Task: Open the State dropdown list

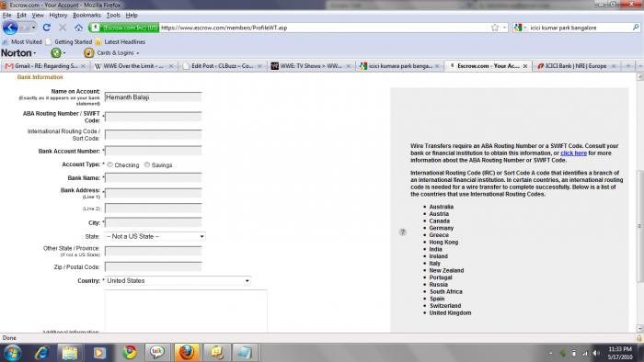Action: (x=155, y=236)
